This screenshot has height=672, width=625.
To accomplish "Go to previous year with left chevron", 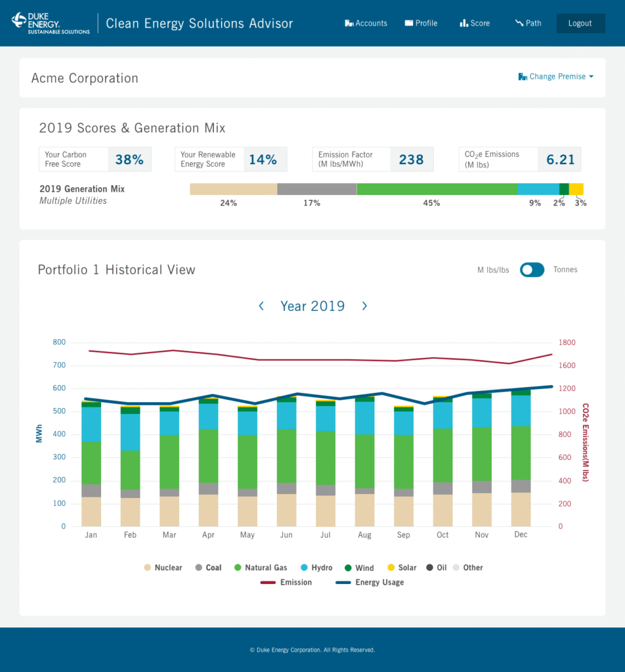I will 261,306.
